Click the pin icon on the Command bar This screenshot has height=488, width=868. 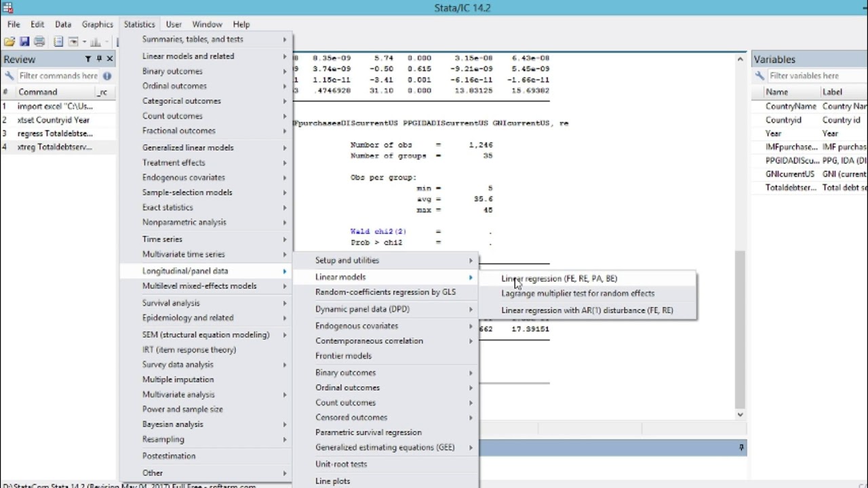click(x=741, y=447)
